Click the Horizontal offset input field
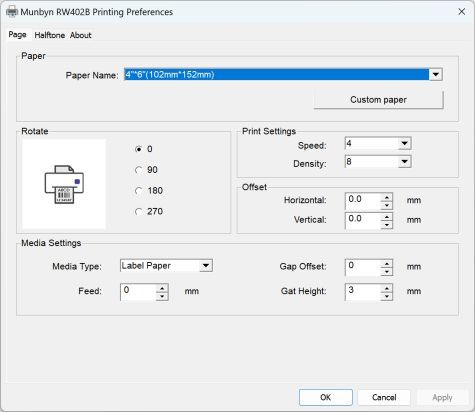Screen dimensions: 475x412 pyautogui.click(x=363, y=201)
